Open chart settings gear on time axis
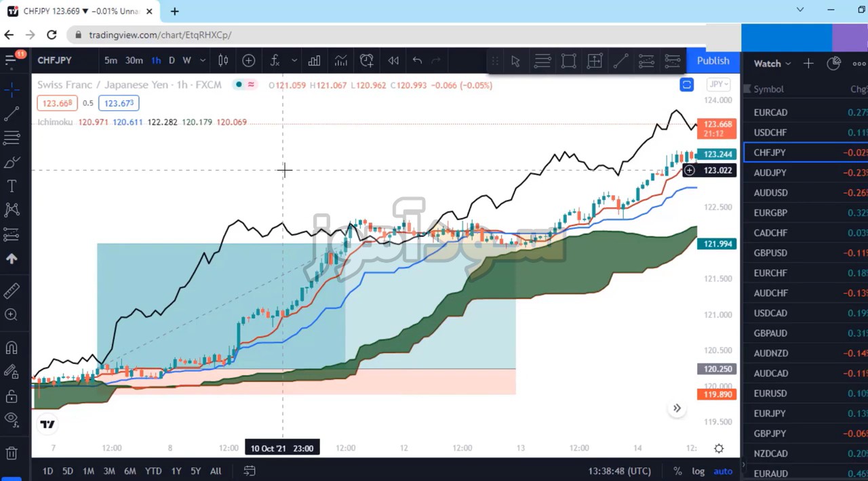868x481 pixels. tap(719, 448)
